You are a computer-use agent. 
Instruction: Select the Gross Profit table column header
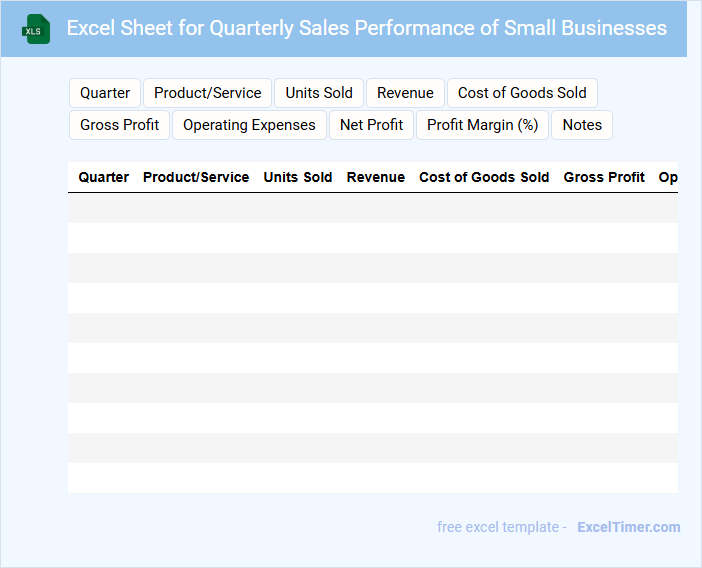point(604,177)
